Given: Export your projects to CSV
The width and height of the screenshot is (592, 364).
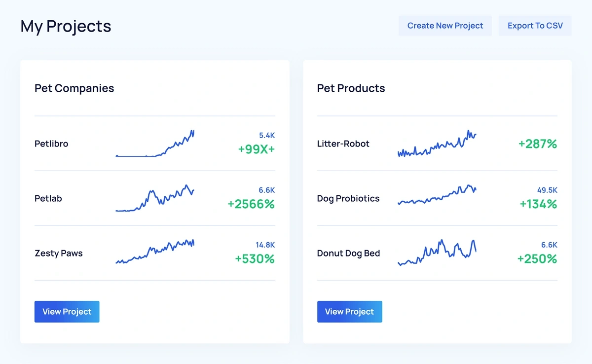Looking at the screenshot, I should coord(535,26).
